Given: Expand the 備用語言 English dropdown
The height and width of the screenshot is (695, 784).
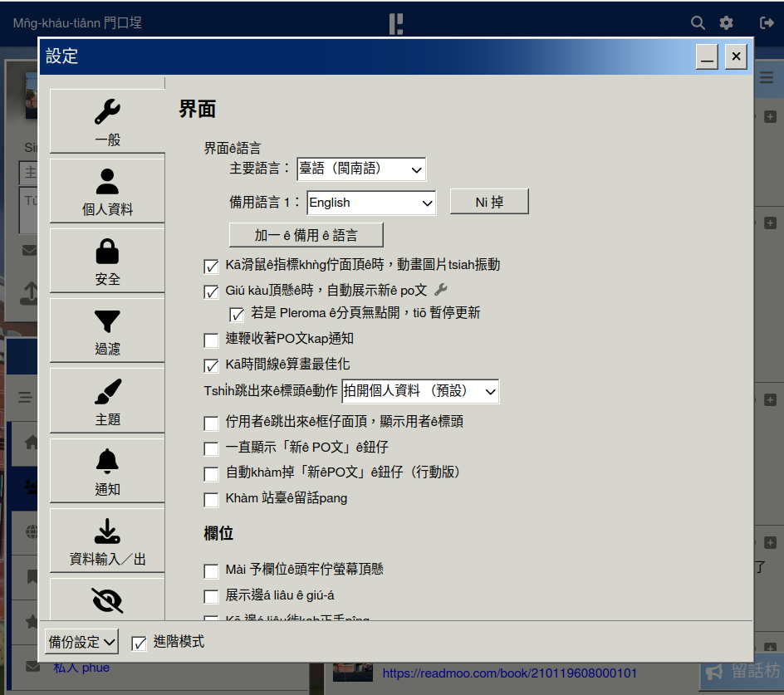Looking at the screenshot, I should (x=371, y=203).
